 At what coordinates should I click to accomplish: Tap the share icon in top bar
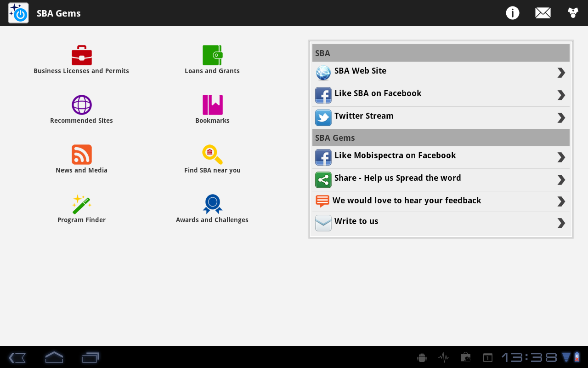point(573,13)
